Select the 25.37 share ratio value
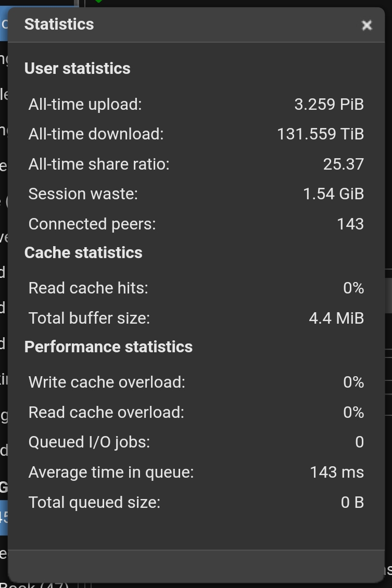Viewport: 392px width, 588px height. pyautogui.click(x=343, y=164)
